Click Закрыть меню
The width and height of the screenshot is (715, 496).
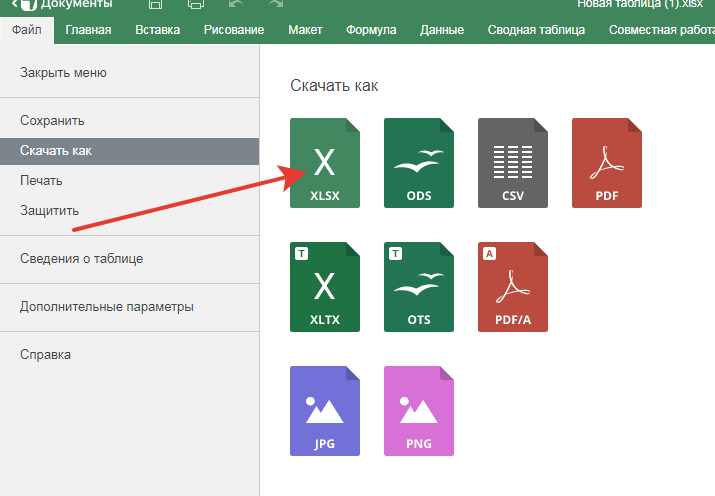tap(130, 73)
